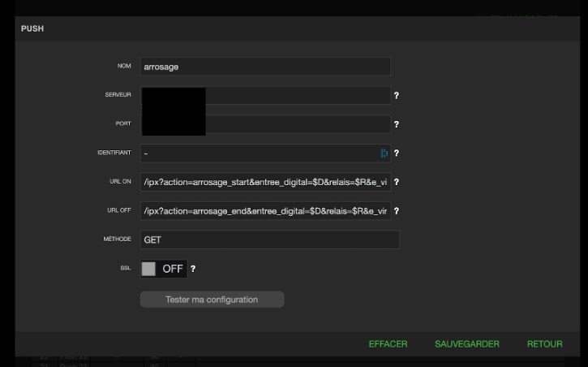This screenshot has width=588, height=367.
Task: Click the question mark beside IDENTIFIANT
Action: click(x=397, y=153)
